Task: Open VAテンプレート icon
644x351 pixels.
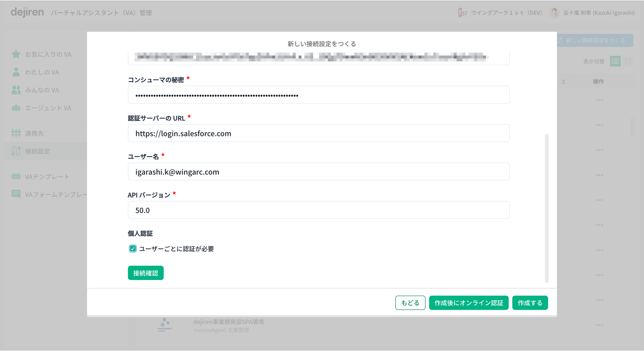Action: click(x=16, y=176)
